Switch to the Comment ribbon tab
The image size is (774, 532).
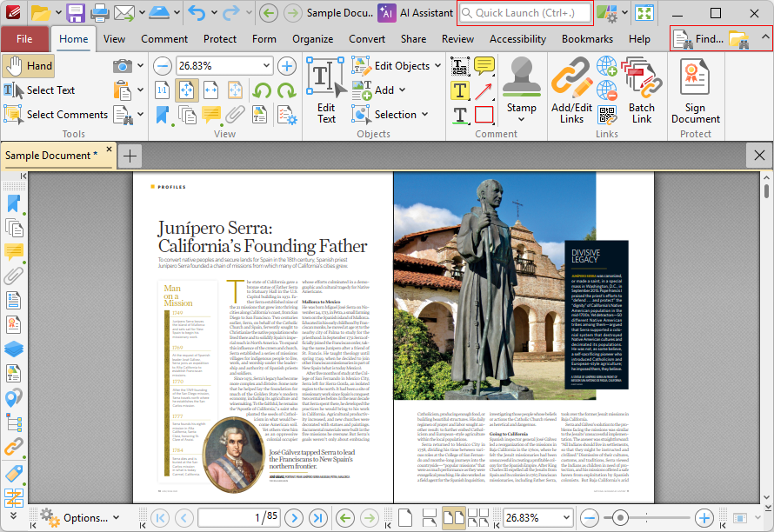tap(164, 39)
